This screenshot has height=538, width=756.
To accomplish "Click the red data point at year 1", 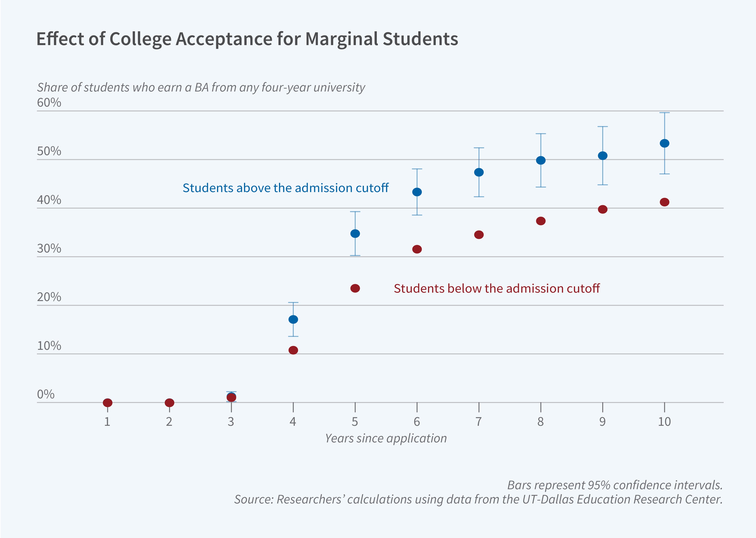I will [107, 403].
